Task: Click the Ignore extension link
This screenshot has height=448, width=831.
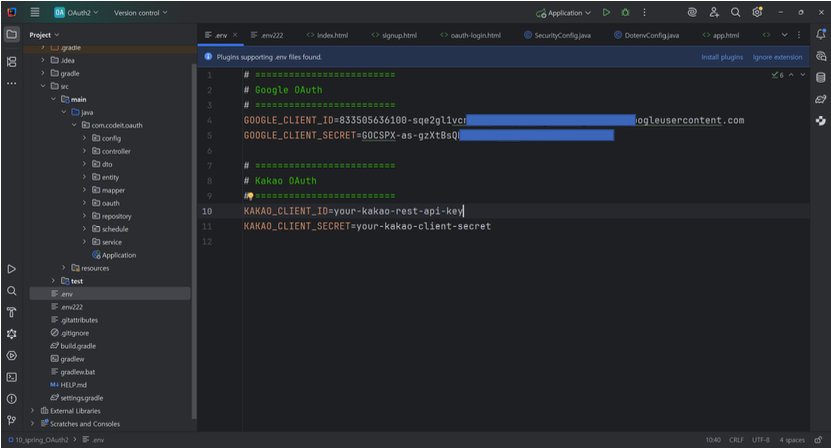Action: click(777, 57)
